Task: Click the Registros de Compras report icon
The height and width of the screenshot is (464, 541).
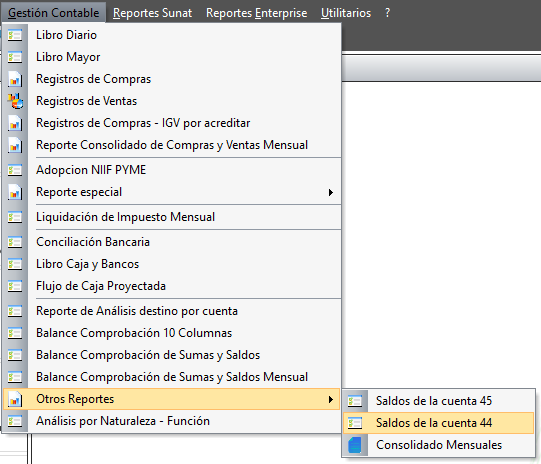Action: coord(15,80)
